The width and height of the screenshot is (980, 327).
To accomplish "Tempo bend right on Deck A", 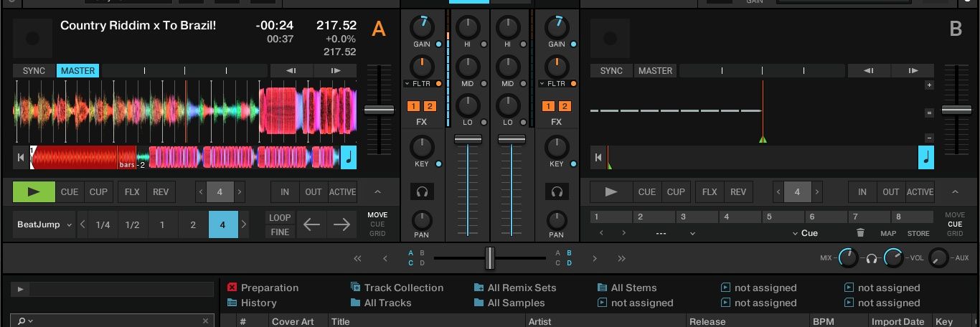I will click(336, 70).
